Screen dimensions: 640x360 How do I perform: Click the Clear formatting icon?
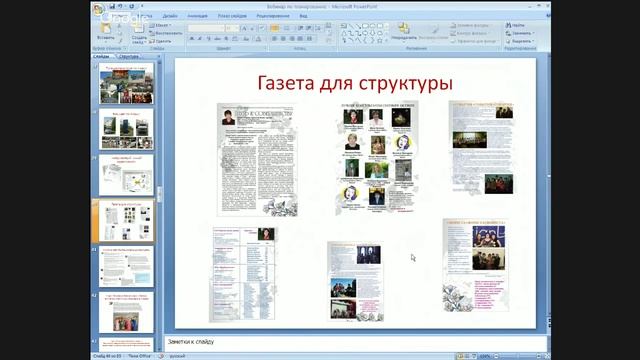(x=262, y=28)
